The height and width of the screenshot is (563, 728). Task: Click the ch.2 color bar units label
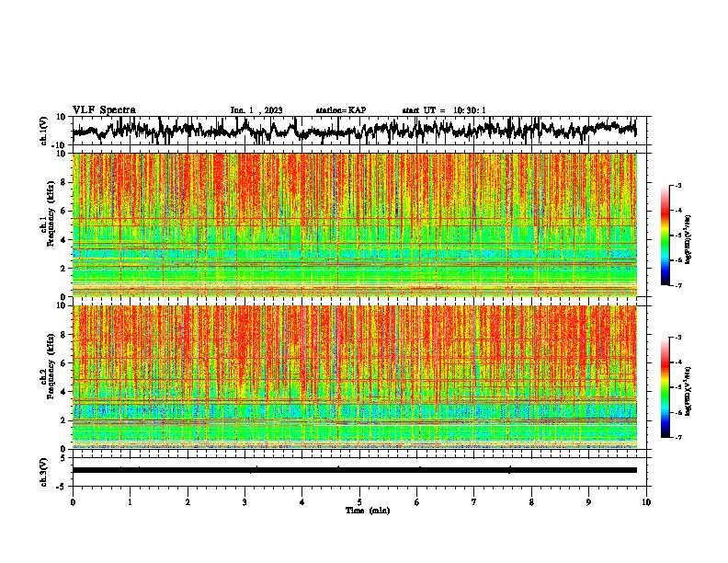[x=688, y=391]
